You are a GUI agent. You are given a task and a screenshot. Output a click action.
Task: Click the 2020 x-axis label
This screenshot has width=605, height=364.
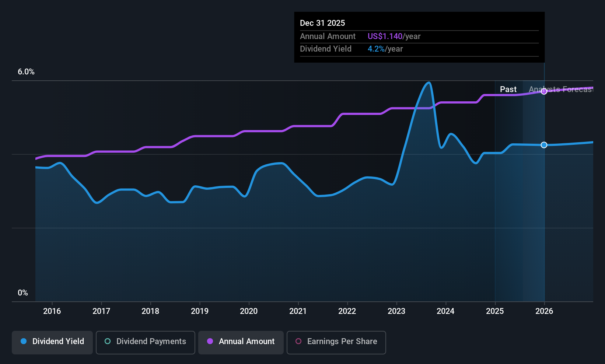click(x=249, y=311)
